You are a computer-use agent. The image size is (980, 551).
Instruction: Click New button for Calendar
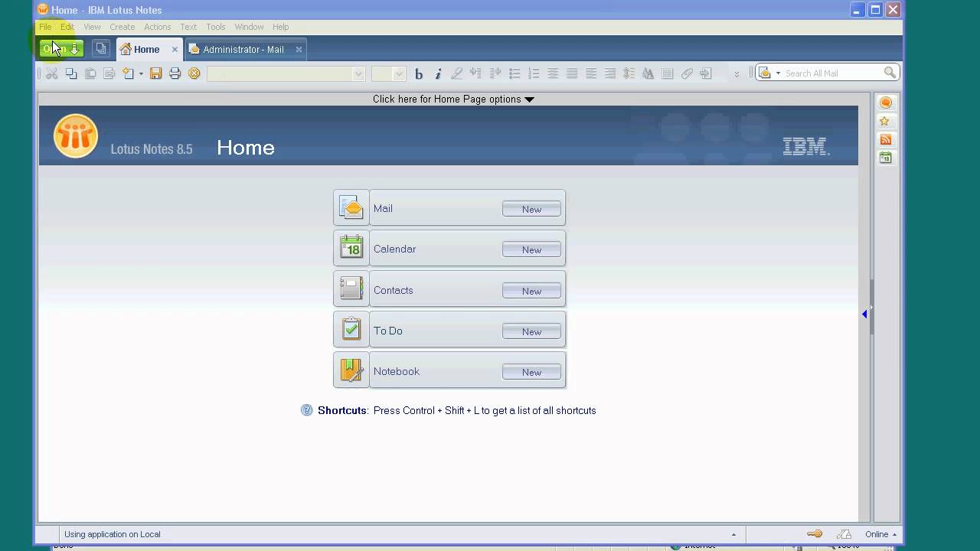pos(531,249)
